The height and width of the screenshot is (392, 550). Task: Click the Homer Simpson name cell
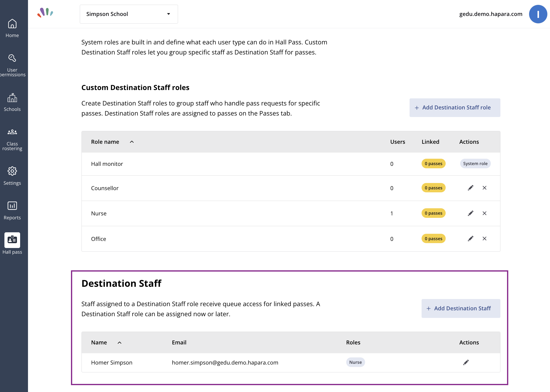[111, 362]
